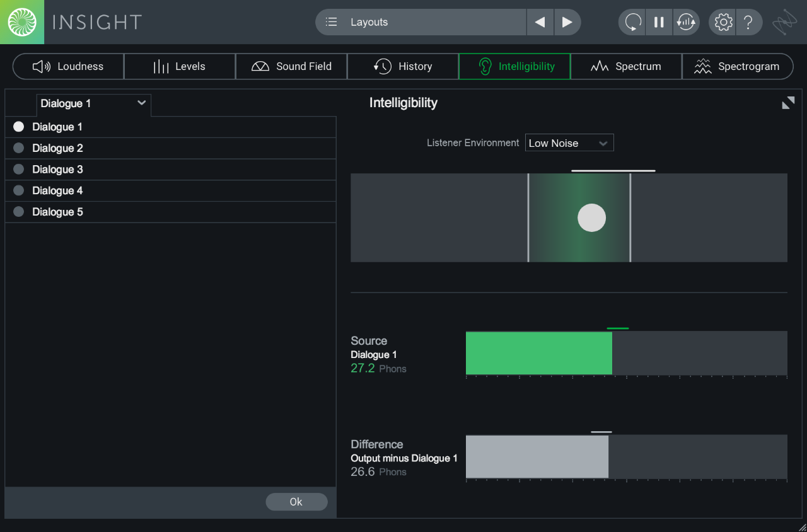Image resolution: width=807 pixels, height=532 pixels.
Task: Select the Dialogue 3 radio button
Action: pyautogui.click(x=19, y=170)
